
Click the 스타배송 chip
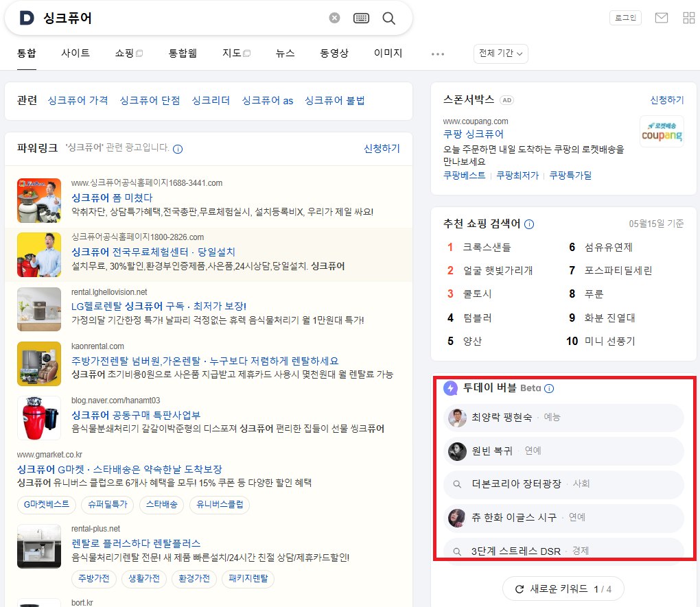tap(161, 505)
